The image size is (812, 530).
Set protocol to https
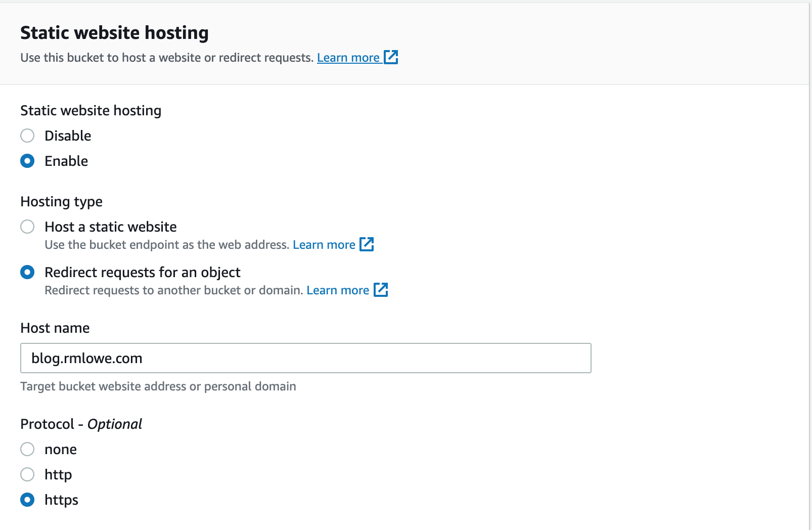pos(27,500)
